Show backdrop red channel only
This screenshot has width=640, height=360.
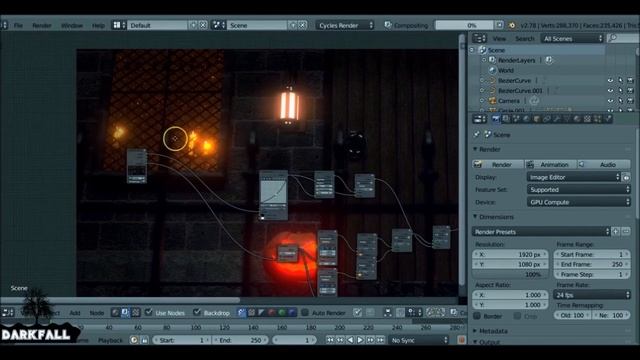[272, 313]
